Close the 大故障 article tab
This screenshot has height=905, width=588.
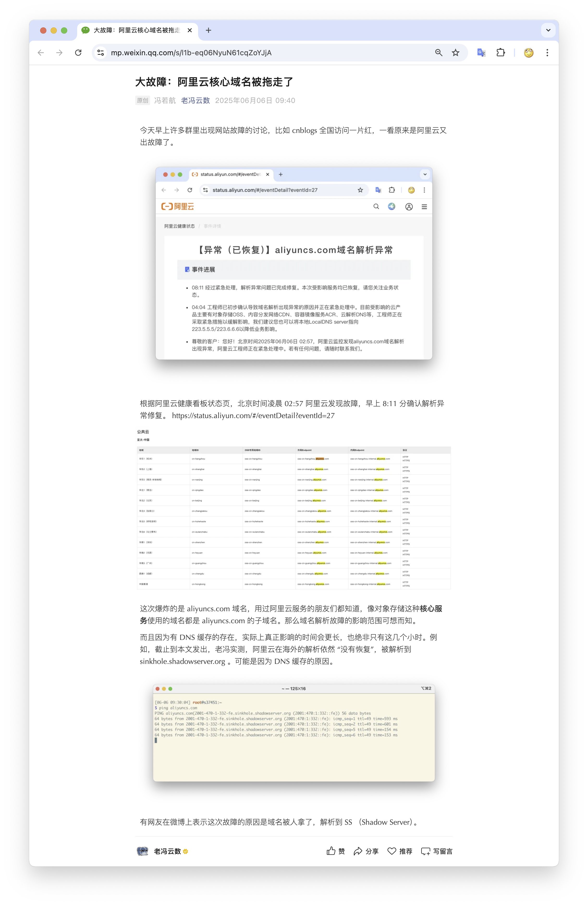[190, 30]
